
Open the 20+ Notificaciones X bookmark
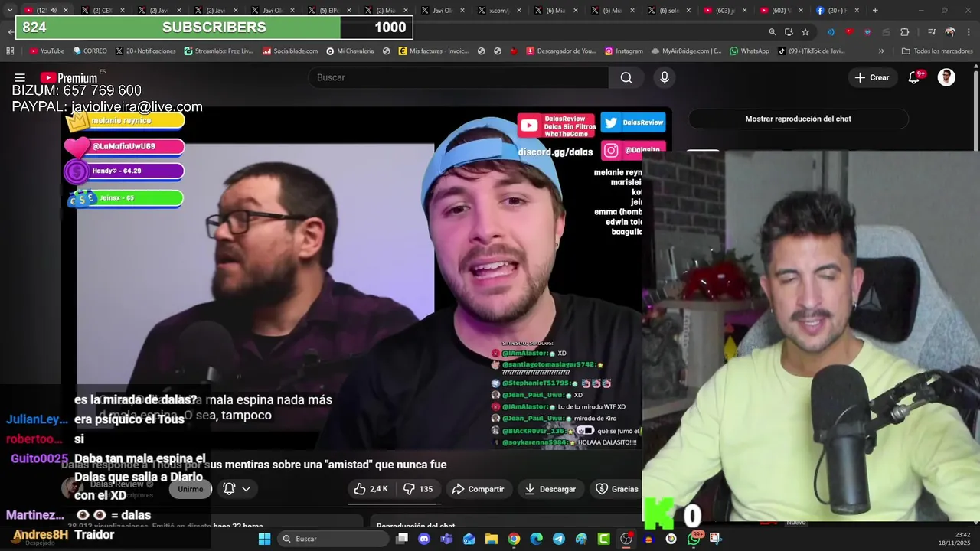point(145,51)
